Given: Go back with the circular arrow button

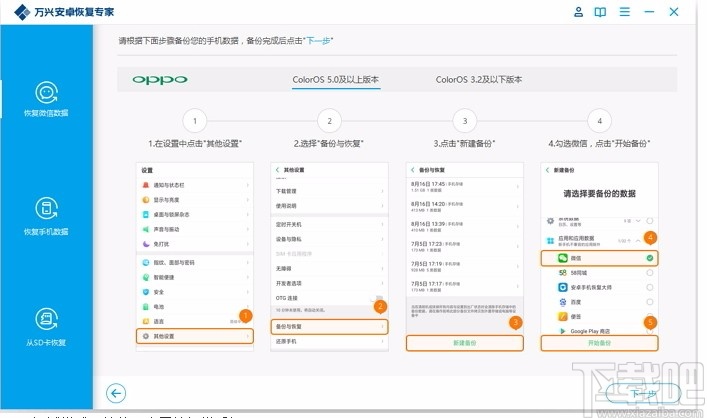Looking at the screenshot, I should pos(116,393).
